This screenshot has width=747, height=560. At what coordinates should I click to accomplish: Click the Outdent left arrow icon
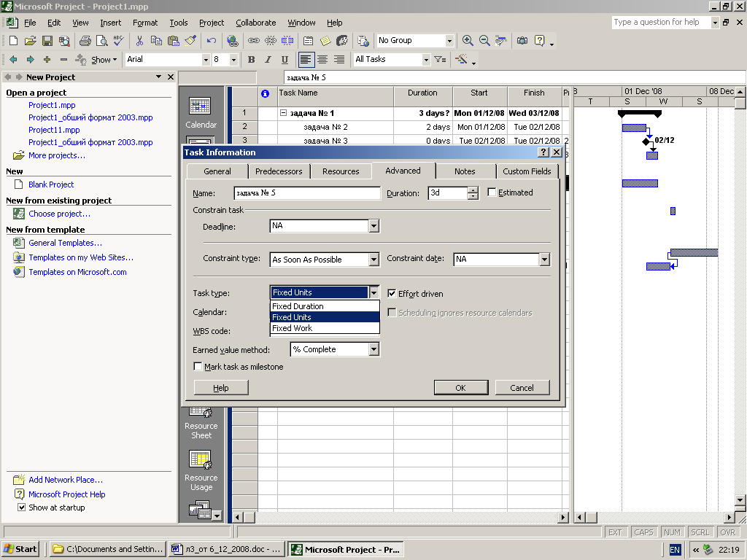(x=13, y=60)
